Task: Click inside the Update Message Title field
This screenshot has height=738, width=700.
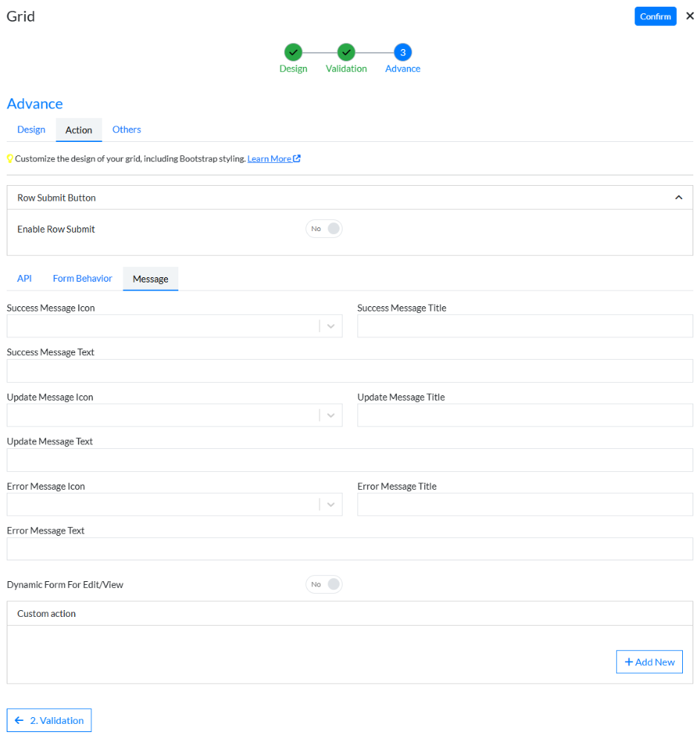Action: (525, 415)
